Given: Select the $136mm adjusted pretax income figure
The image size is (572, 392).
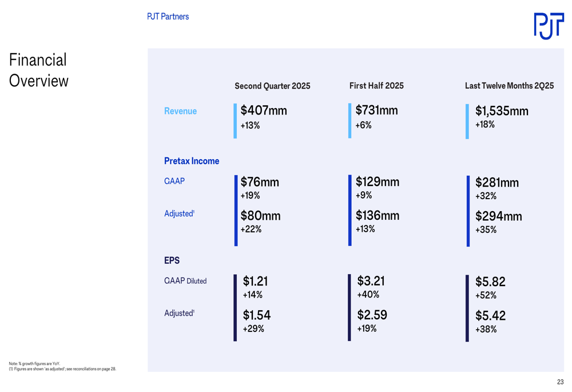Looking at the screenshot, I should [x=378, y=216].
